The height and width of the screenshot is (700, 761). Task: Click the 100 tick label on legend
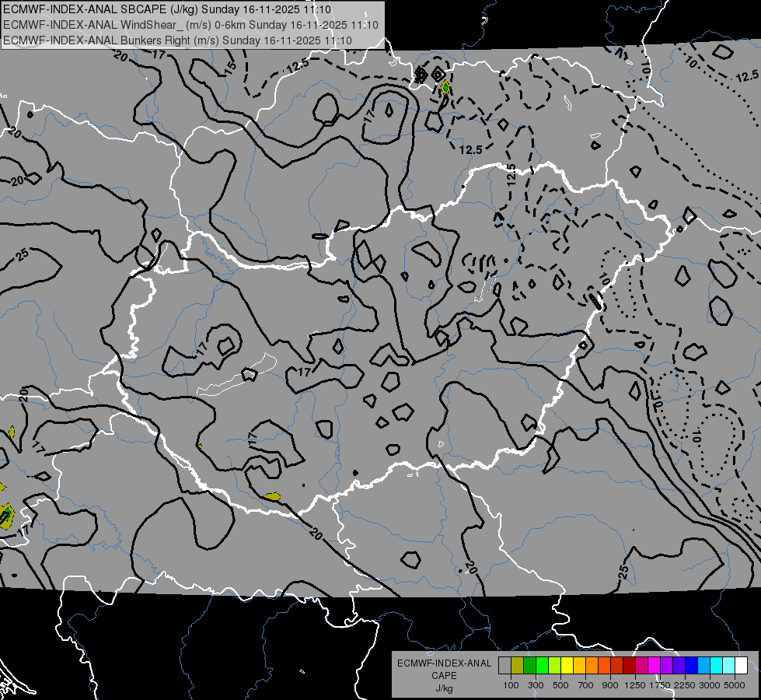511,685
